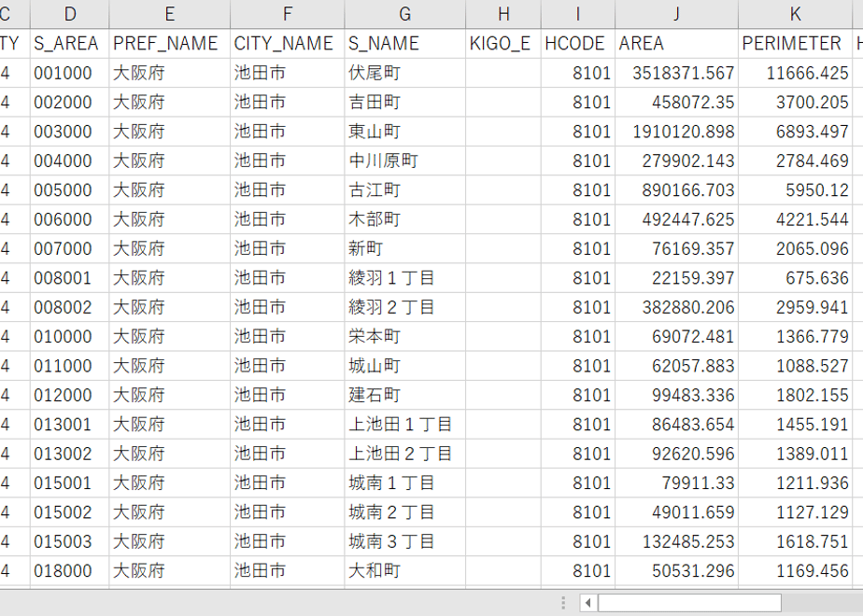Select the 木部町 cell
Image resolution: width=863 pixels, height=616 pixels.
[x=405, y=219]
